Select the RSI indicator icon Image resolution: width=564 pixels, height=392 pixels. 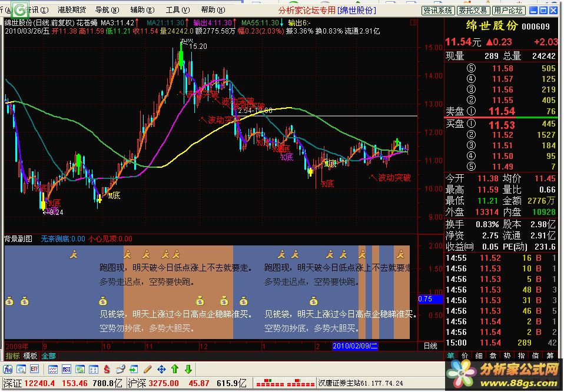point(66,370)
